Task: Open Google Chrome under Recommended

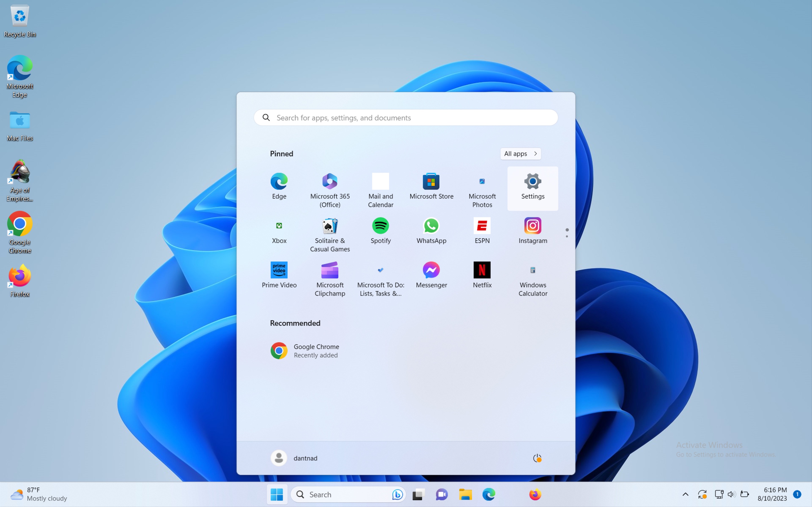Action: tap(305, 350)
